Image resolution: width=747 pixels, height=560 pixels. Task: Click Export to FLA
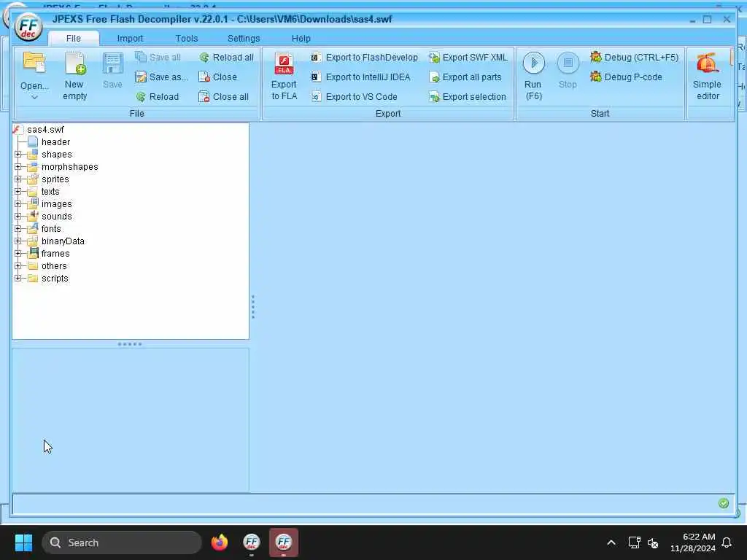[x=284, y=76]
